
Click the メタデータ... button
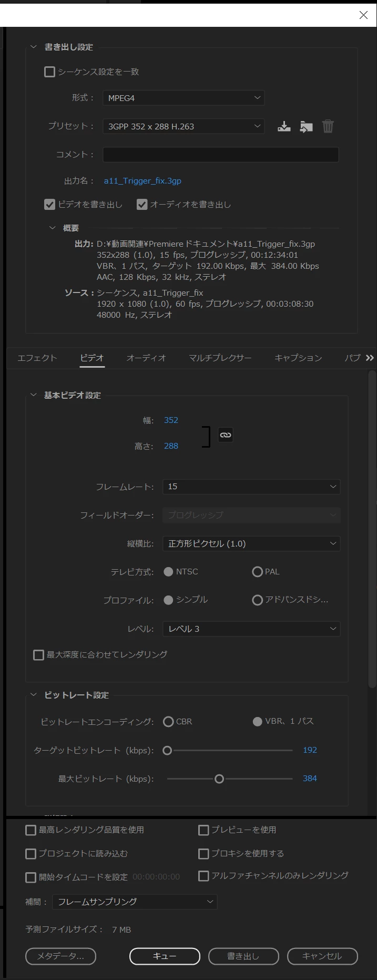60,956
